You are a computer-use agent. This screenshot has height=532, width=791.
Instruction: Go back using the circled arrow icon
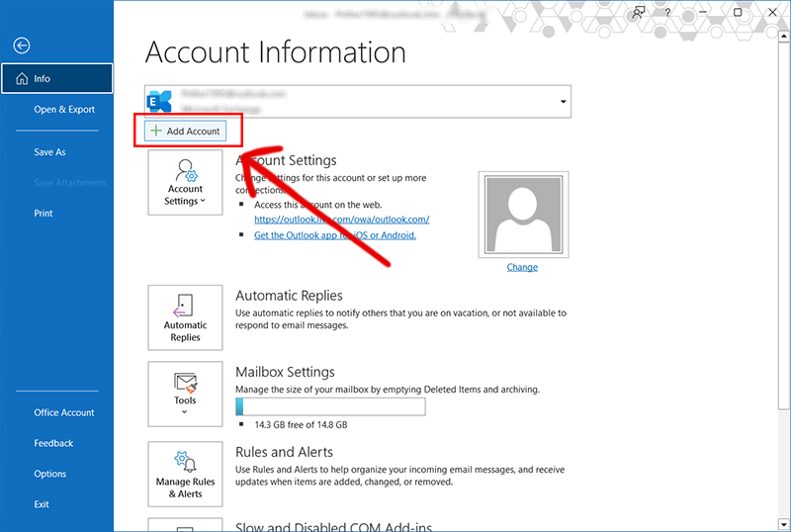[21, 45]
